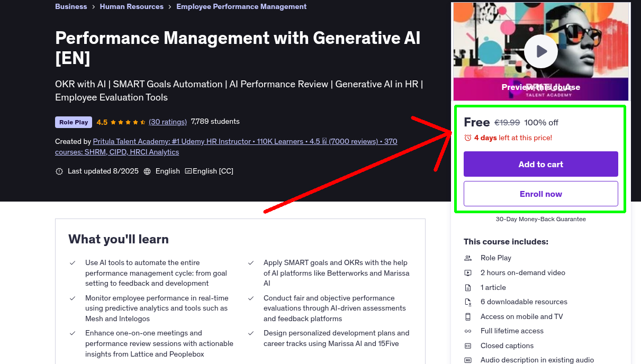Viewport: 641px width, 364px height.
Task: Click the 'Free' price label
Action: click(x=477, y=122)
